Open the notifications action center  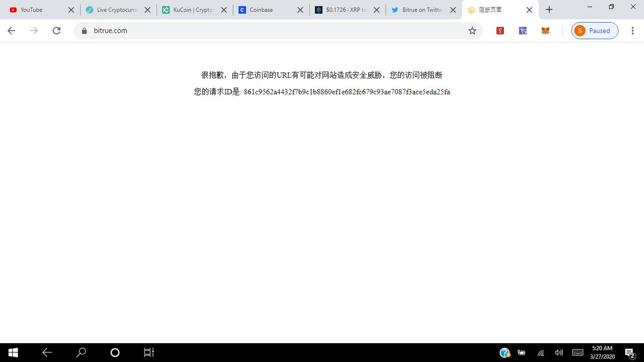click(x=630, y=352)
